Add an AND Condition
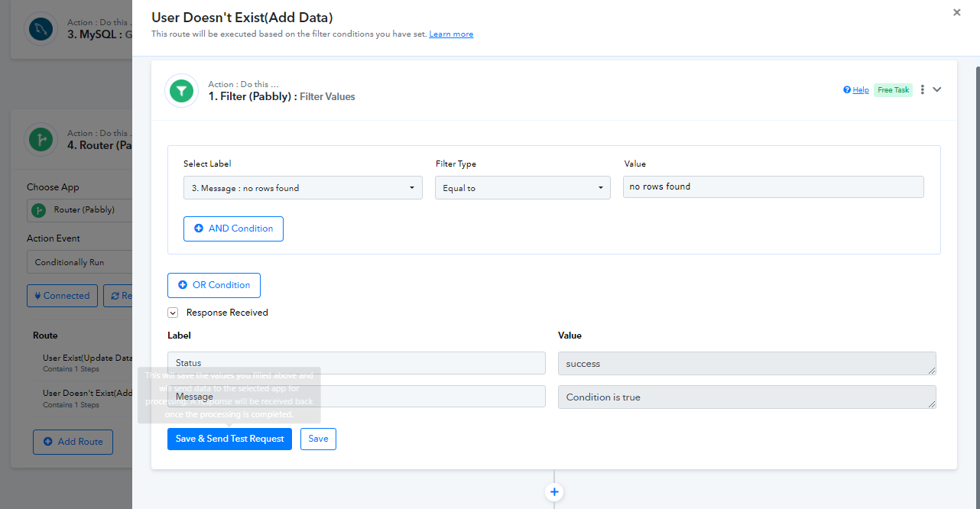The width and height of the screenshot is (980, 509). pos(233,229)
